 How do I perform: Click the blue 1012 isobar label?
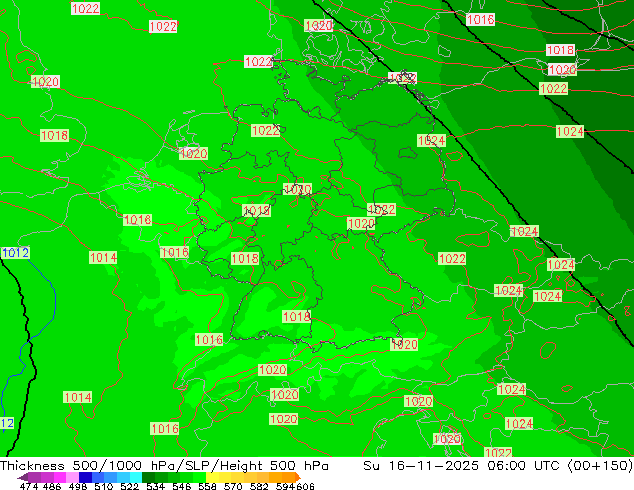pos(15,253)
